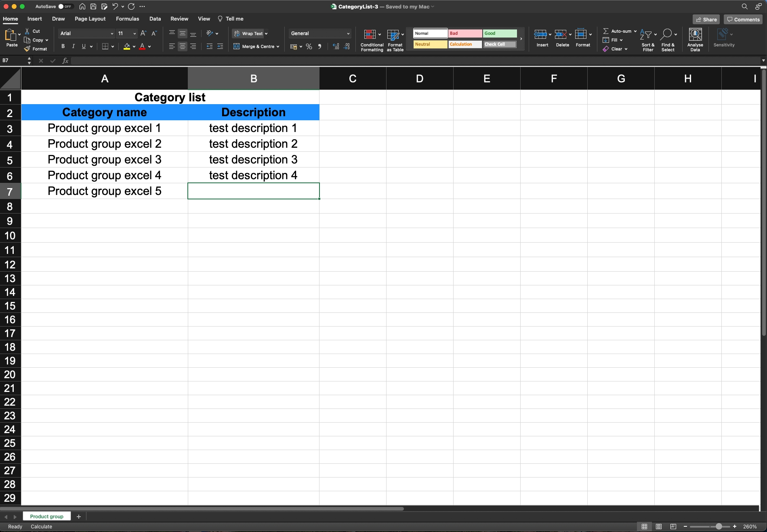Switch to the Formulas ribbon tab

127,19
